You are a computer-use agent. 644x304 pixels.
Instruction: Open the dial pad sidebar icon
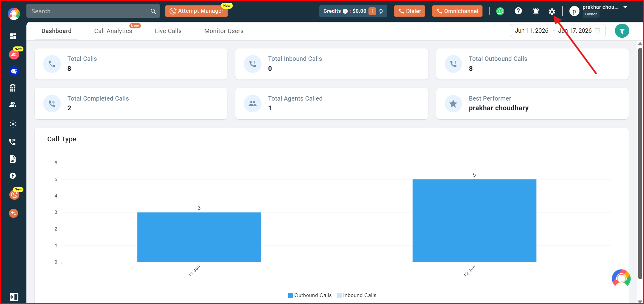(x=13, y=88)
